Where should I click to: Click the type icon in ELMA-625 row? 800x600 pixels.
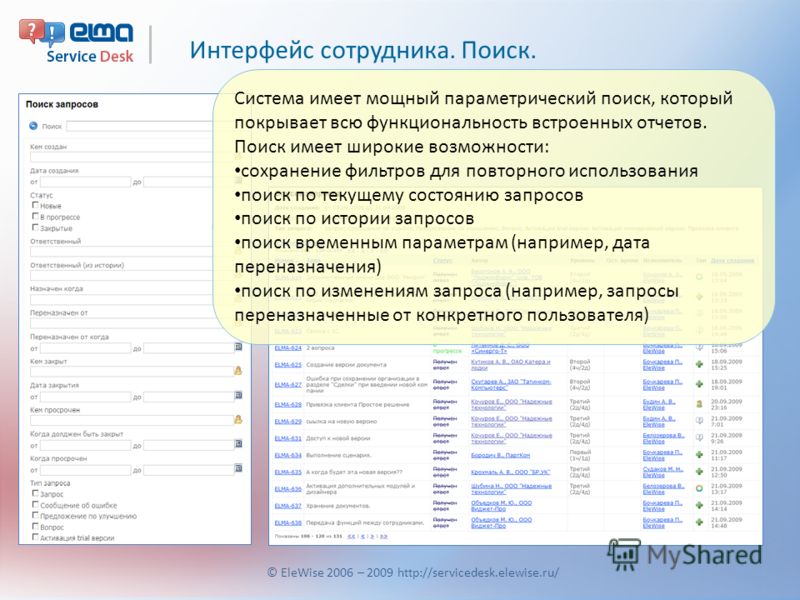(699, 364)
